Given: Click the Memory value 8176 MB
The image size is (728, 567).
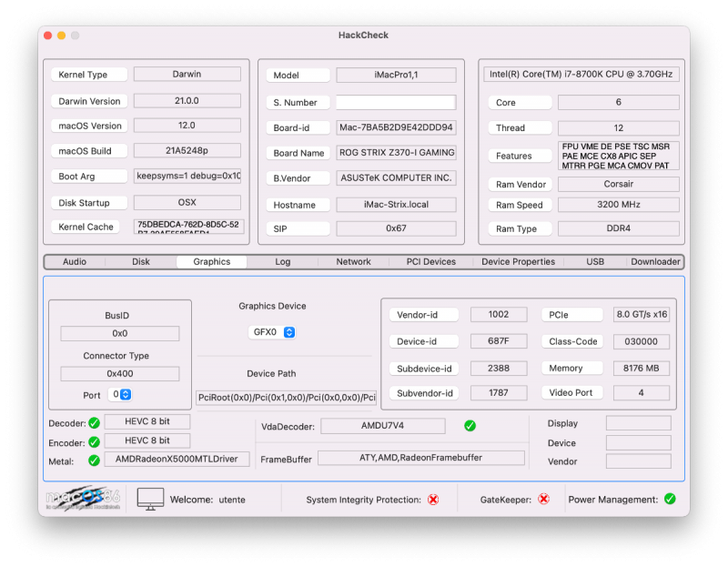Looking at the screenshot, I should pos(642,368).
